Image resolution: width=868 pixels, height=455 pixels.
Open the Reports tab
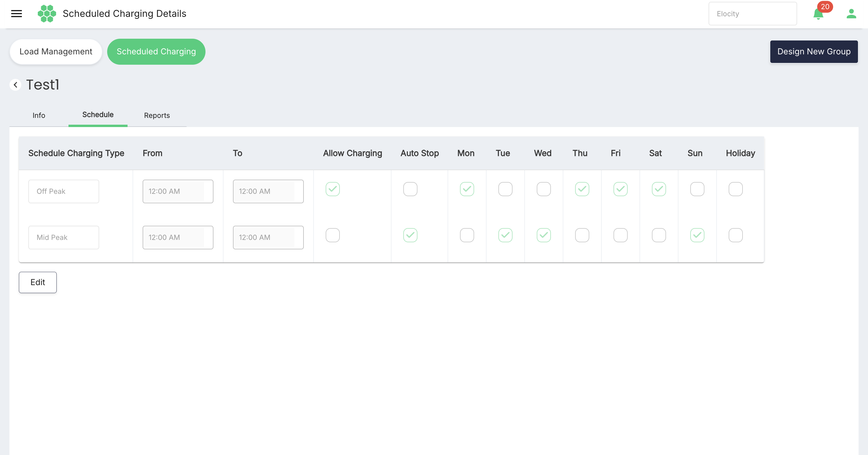[157, 115]
